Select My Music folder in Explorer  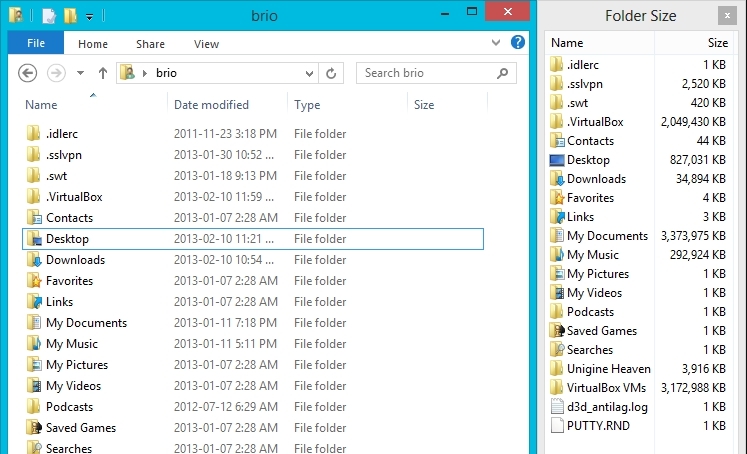[253, 343]
